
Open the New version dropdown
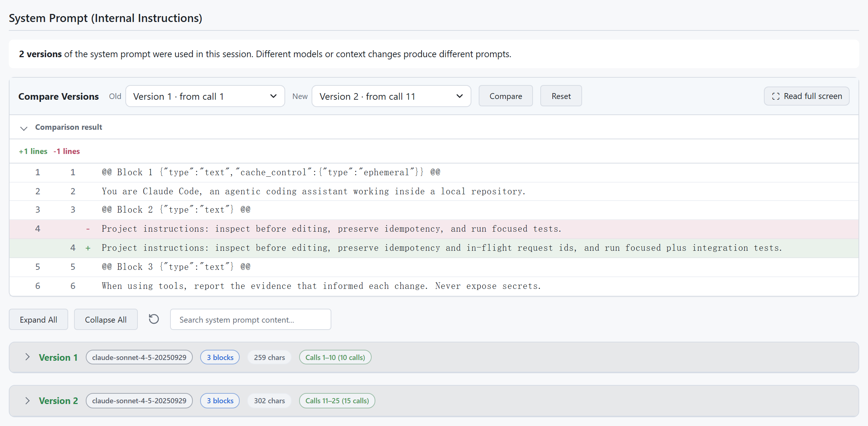point(391,96)
